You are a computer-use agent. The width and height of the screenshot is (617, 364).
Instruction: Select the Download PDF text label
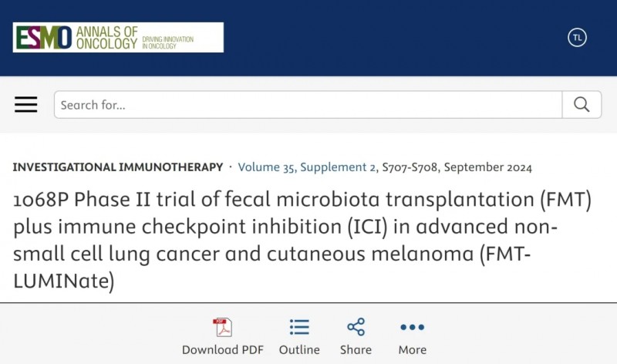point(223,350)
